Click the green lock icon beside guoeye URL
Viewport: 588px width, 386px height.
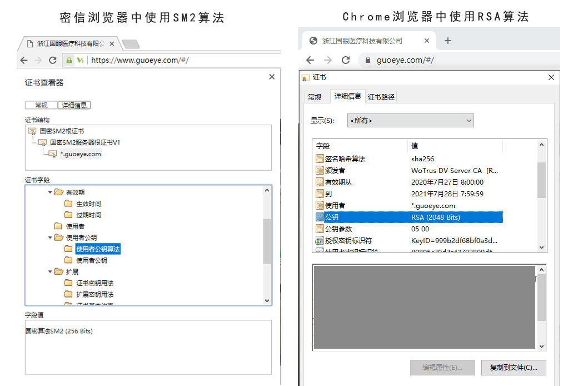click(68, 60)
